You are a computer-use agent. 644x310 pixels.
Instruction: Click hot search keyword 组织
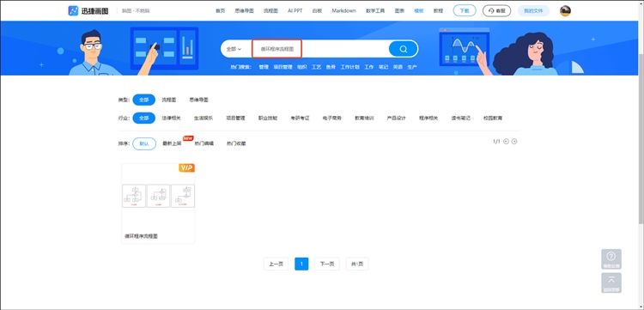(302, 67)
